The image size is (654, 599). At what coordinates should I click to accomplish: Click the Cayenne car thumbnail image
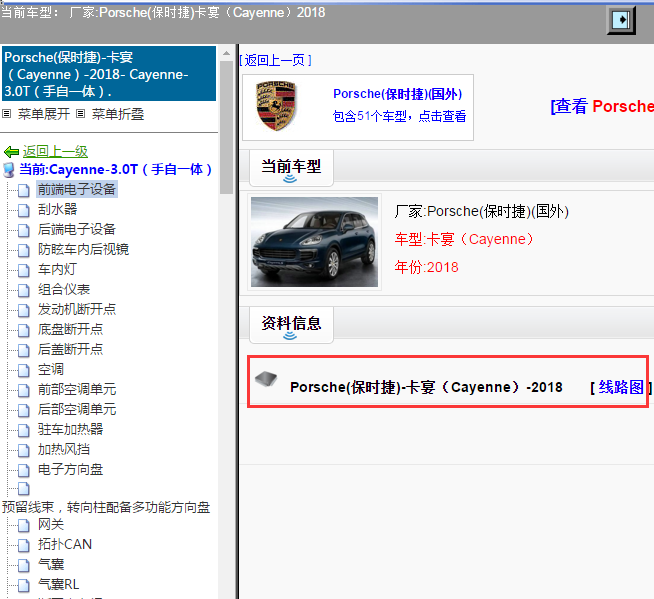click(314, 242)
